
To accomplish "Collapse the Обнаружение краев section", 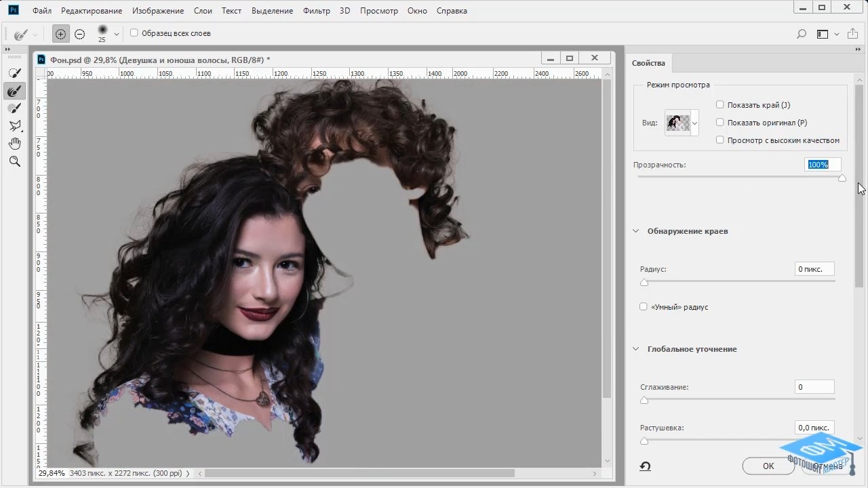I will [x=636, y=231].
